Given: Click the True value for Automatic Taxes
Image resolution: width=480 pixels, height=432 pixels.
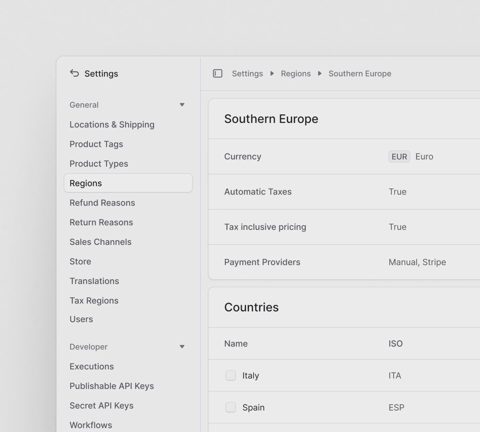Looking at the screenshot, I should click(397, 192).
